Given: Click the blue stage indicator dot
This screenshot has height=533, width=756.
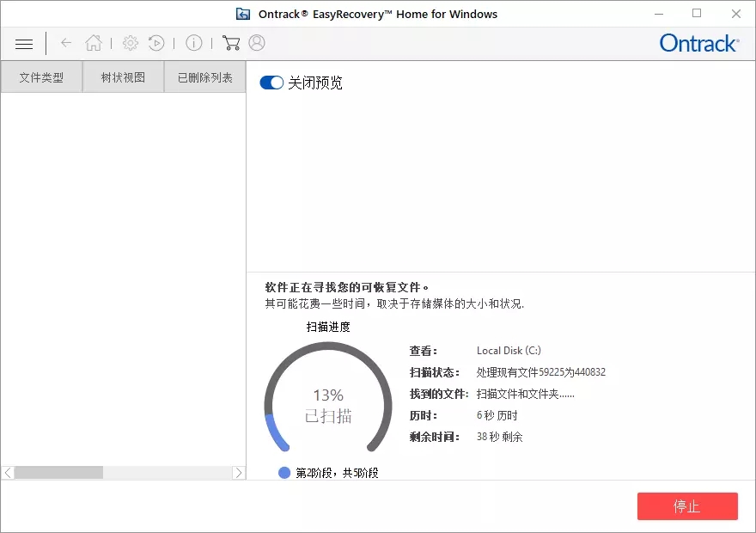Looking at the screenshot, I should click(x=284, y=473).
